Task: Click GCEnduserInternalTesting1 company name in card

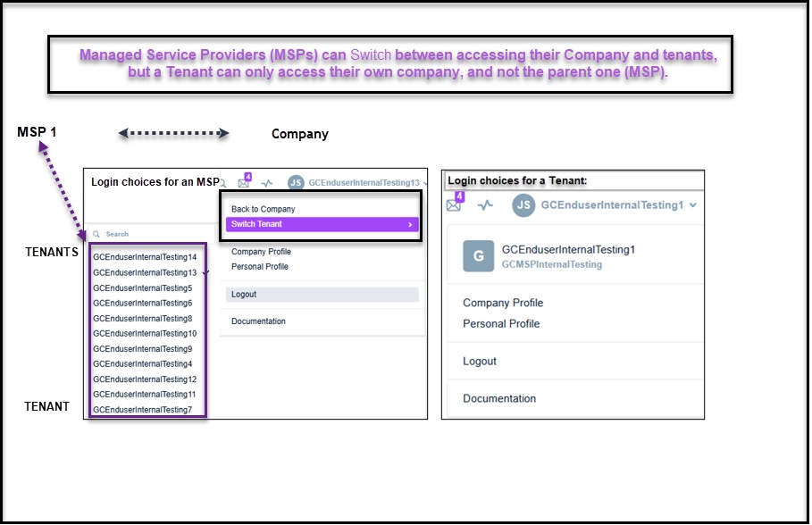Action: pos(568,250)
